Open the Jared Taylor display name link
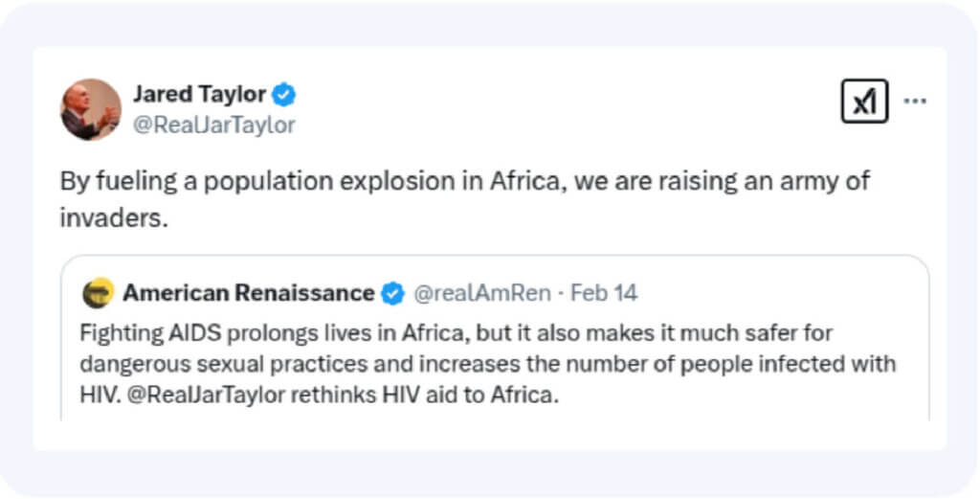Image resolution: width=980 pixels, height=499 pixels. click(199, 94)
